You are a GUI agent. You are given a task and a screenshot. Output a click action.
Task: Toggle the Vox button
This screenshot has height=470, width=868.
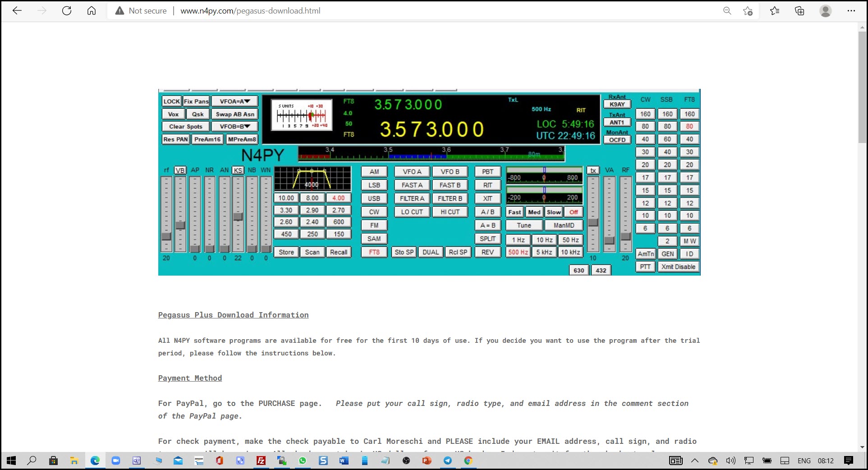point(173,114)
